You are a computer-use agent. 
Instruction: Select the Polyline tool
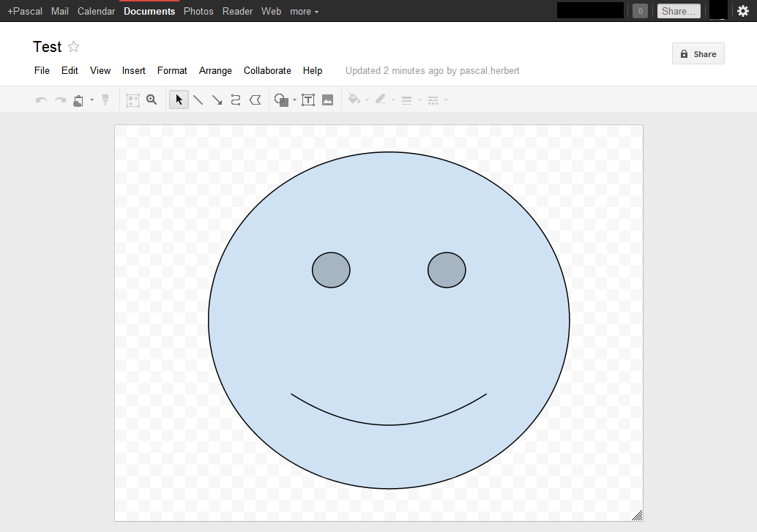point(255,100)
